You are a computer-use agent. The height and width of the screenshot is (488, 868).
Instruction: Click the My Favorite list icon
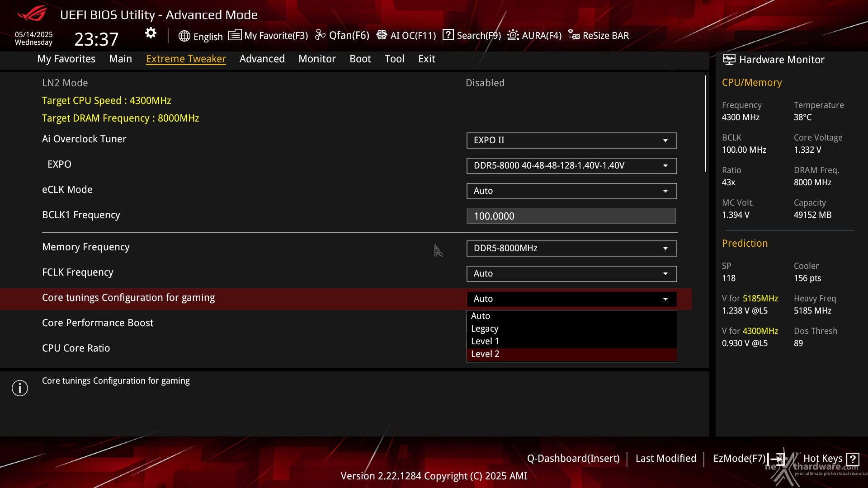click(x=235, y=35)
